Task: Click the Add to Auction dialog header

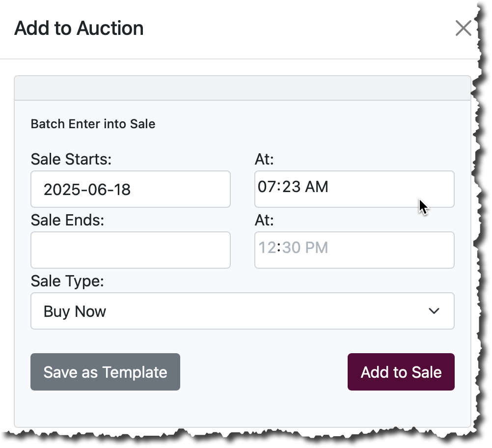Action: (x=79, y=28)
